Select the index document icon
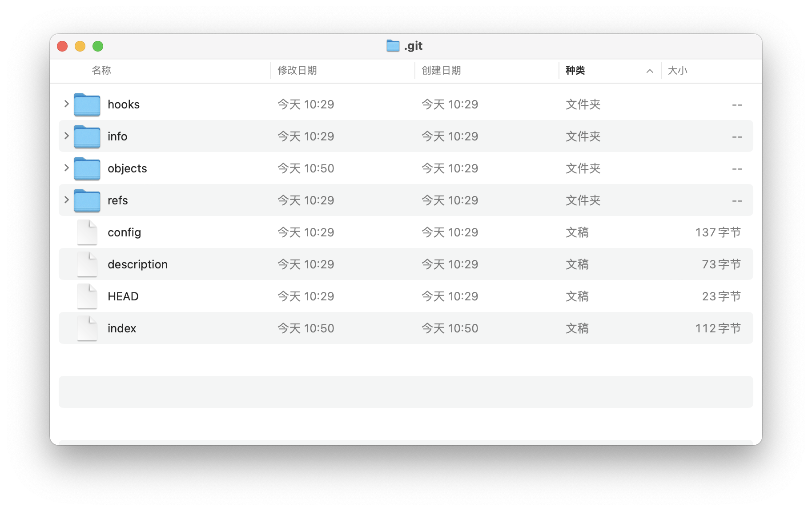812x511 pixels. coord(87,328)
